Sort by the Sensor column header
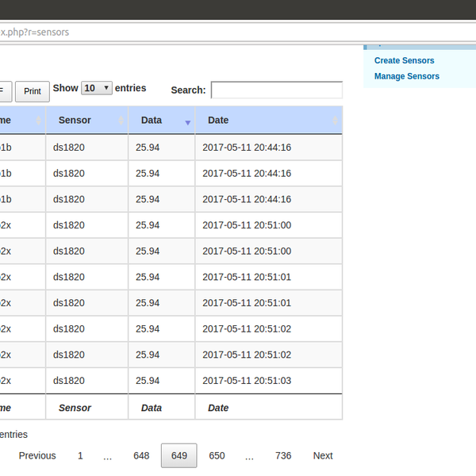 (75, 121)
